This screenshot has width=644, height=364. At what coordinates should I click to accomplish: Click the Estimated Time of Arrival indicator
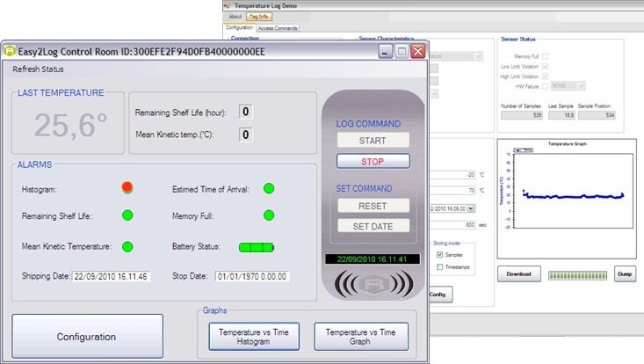(x=269, y=188)
